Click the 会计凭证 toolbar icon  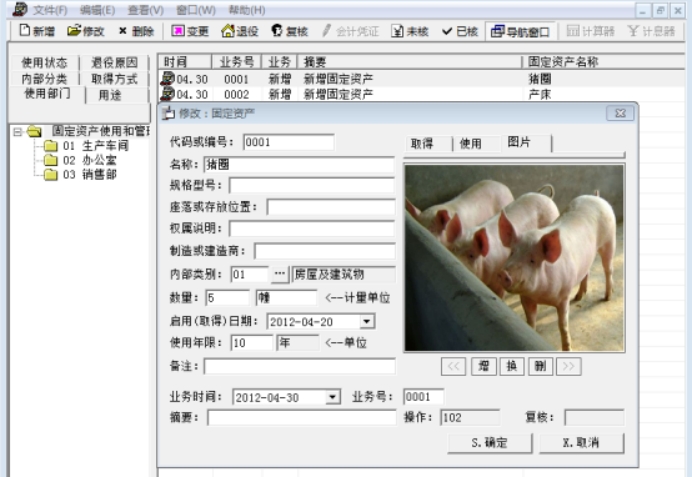(x=326, y=30)
